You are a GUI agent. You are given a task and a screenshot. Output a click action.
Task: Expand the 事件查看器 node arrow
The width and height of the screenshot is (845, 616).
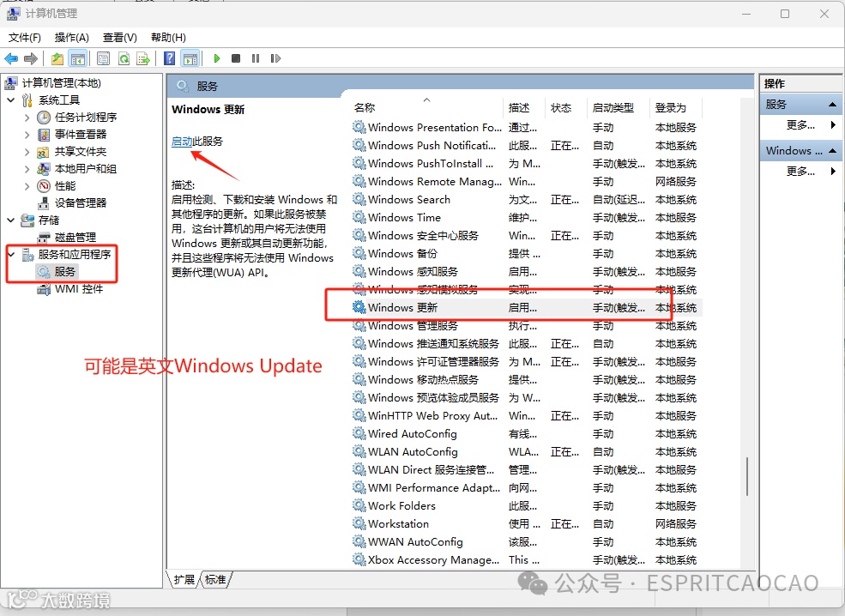[x=27, y=134]
